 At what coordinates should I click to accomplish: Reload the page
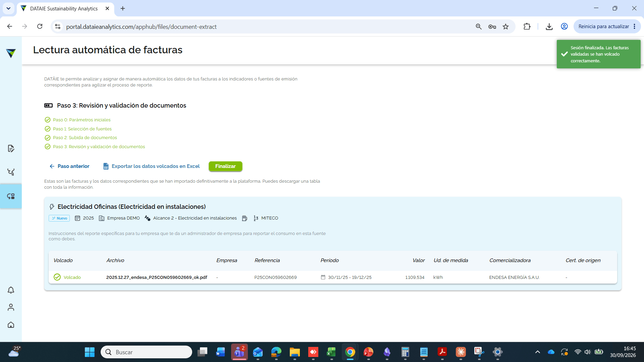pos(40,26)
